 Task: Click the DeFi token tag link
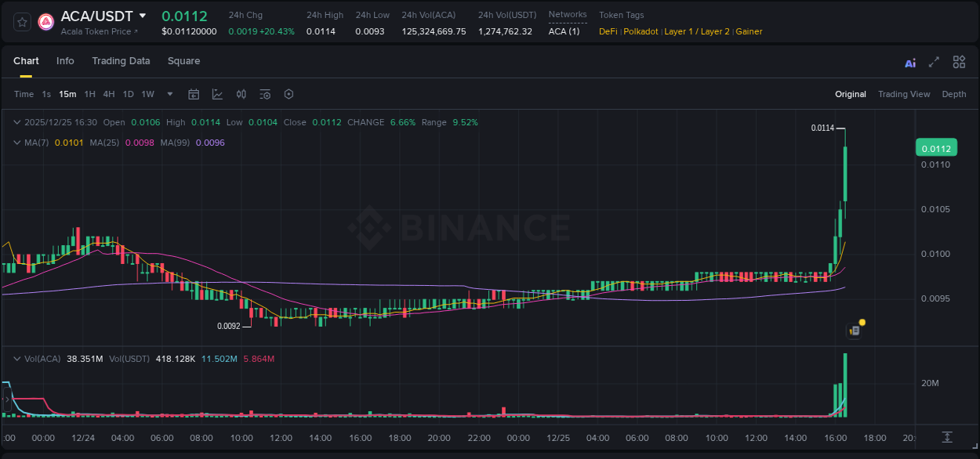[608, 31]
